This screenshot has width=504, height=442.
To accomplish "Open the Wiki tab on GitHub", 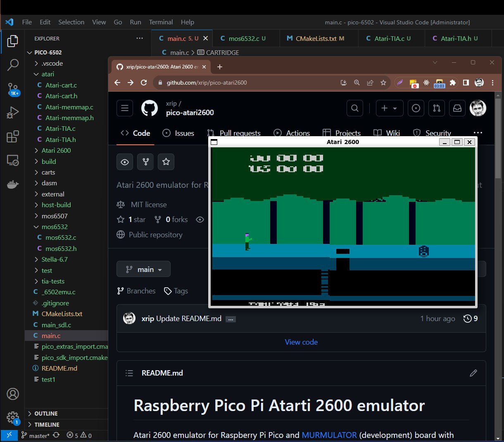I will pyautogui.click(x=387, y=133).
